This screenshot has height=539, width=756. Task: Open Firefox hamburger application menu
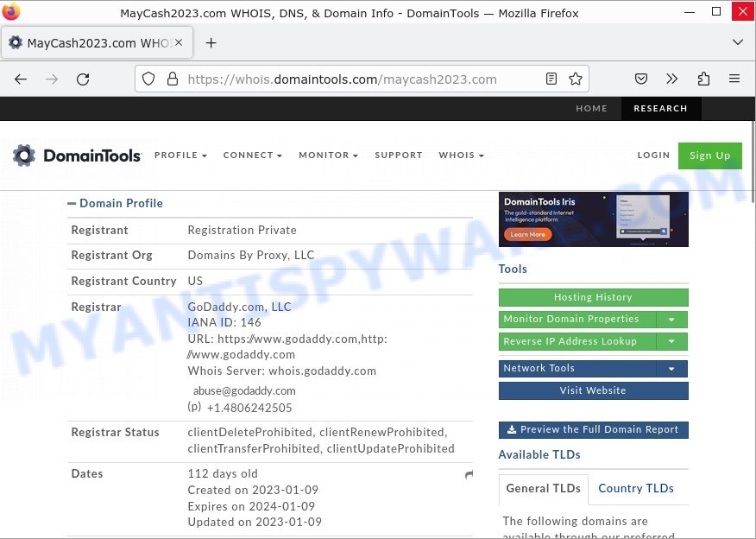pyautogui.click(x=734, y=79)
